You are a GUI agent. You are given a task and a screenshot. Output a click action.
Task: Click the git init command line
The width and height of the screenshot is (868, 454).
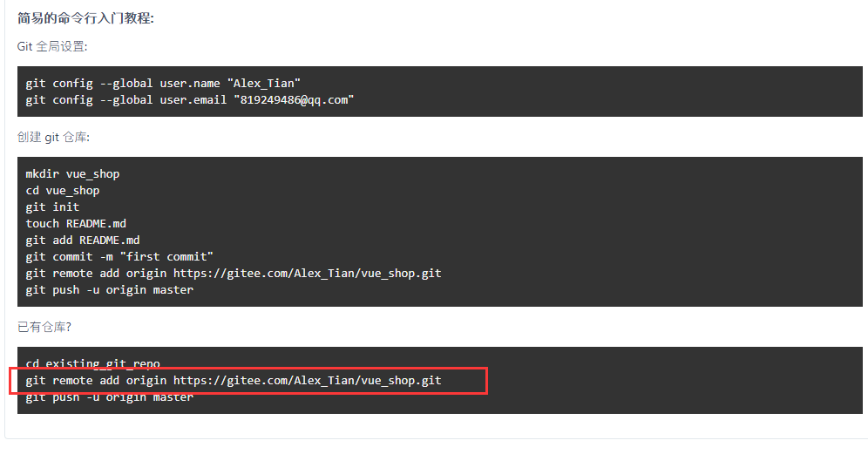[x=52, y=207]
